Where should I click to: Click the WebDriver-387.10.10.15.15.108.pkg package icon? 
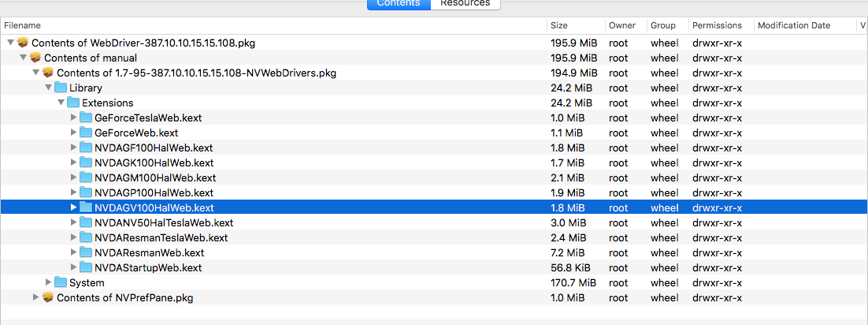[x=23, y=42]
